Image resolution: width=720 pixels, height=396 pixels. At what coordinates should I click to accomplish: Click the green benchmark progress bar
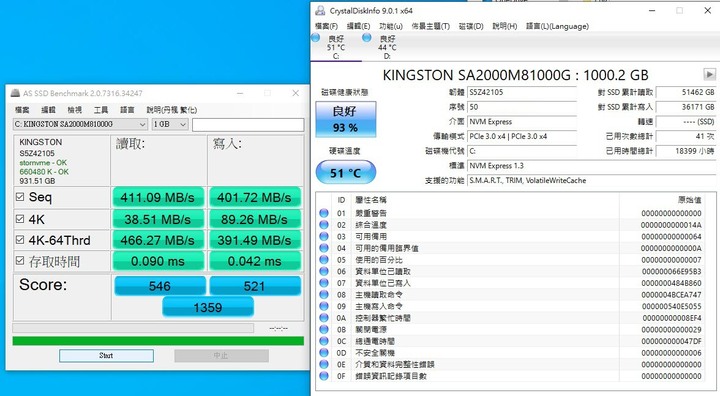pyautogui.click(x=158, y=341)
